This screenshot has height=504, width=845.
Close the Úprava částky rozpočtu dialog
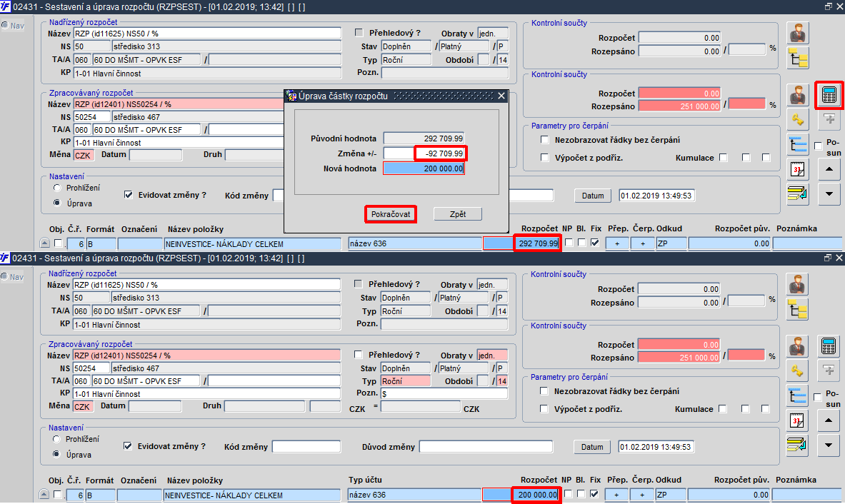(x=501, y=96)
